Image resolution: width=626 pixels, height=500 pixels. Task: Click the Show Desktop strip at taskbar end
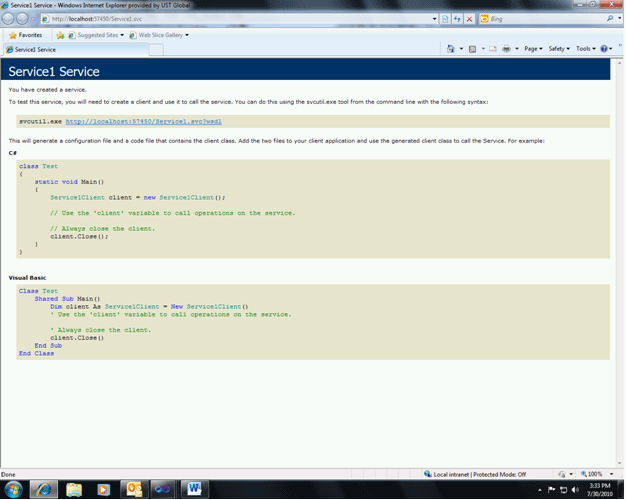pyautogui.click(x=622, y=490)
